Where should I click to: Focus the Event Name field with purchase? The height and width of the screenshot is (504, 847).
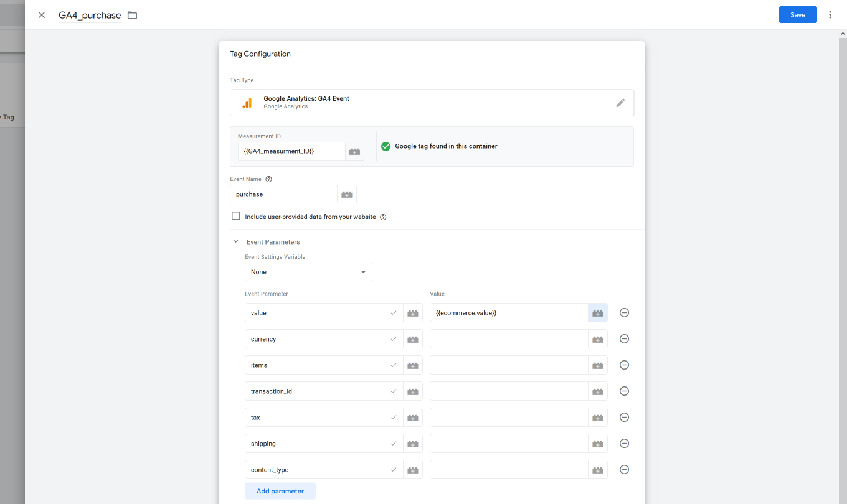click(283, 194)
